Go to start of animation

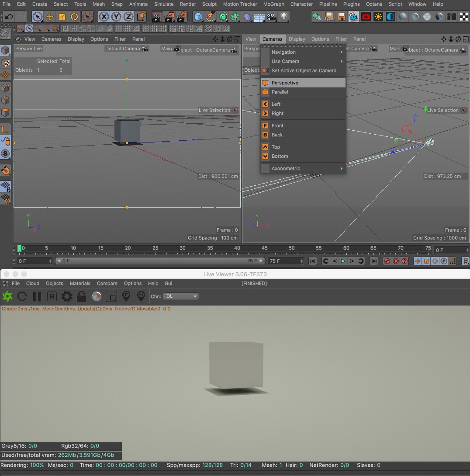point(312,261)
